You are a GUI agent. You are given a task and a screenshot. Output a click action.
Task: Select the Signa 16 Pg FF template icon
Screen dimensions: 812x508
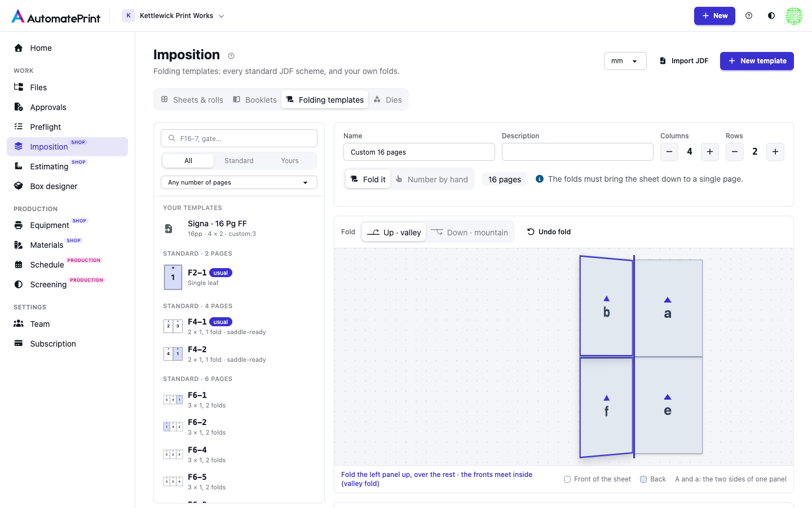pos(169,229)
